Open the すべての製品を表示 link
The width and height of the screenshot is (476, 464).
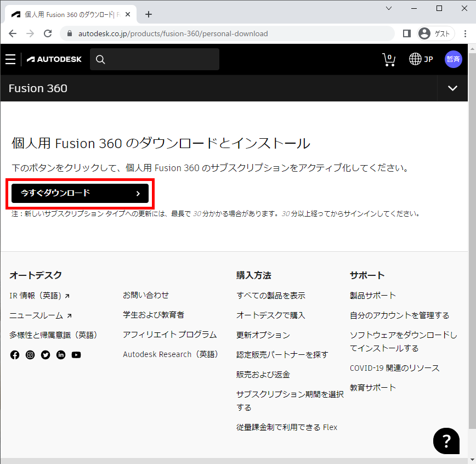point(271,296)
